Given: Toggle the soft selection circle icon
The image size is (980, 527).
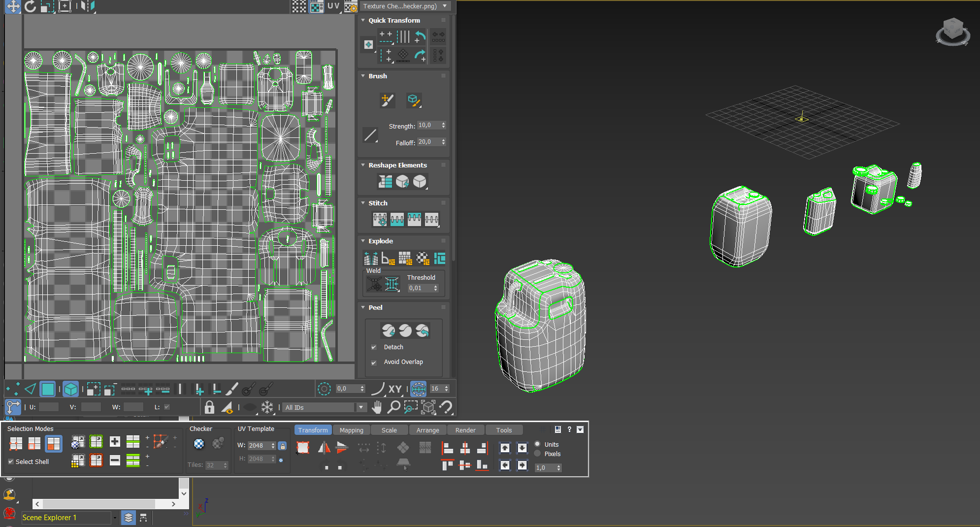Looking at the screenshot, I should pyautogui.click(x=324, y=389).
